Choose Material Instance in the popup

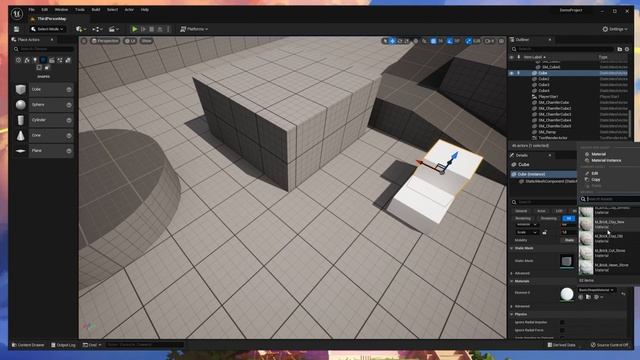606,160
